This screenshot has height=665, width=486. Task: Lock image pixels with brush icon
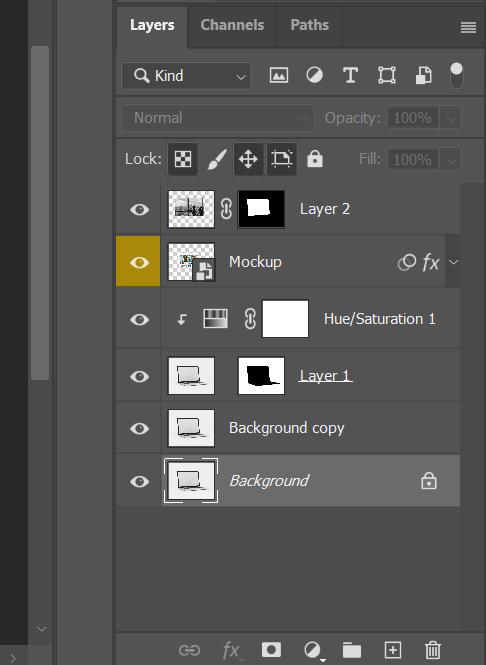tap(217, 159)
